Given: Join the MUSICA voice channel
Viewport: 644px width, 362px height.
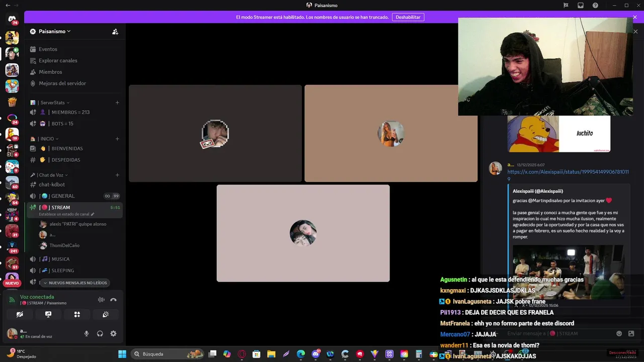Looking at the screenshot, I should 74,259.
